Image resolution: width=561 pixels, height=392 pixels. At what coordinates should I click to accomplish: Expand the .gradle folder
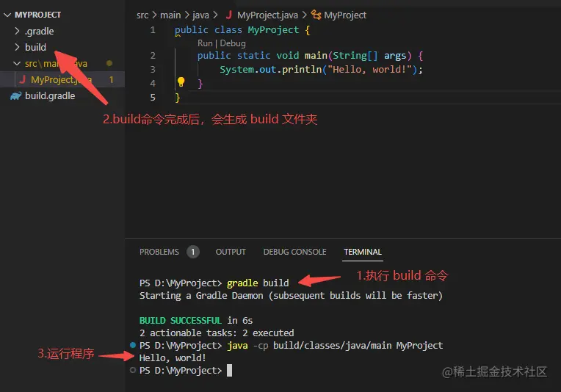pyautogui.click(x=39, y=31)
